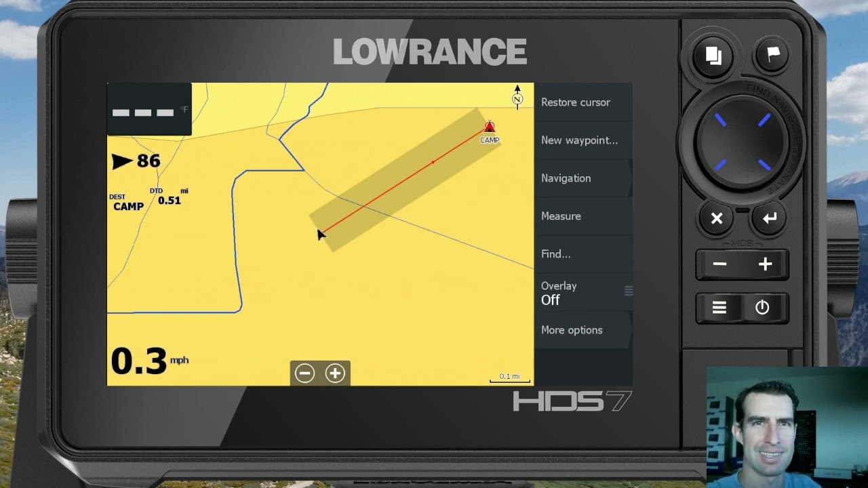Click the map cursor arrow
Screen dimensions: 868x488
[321, 234]
